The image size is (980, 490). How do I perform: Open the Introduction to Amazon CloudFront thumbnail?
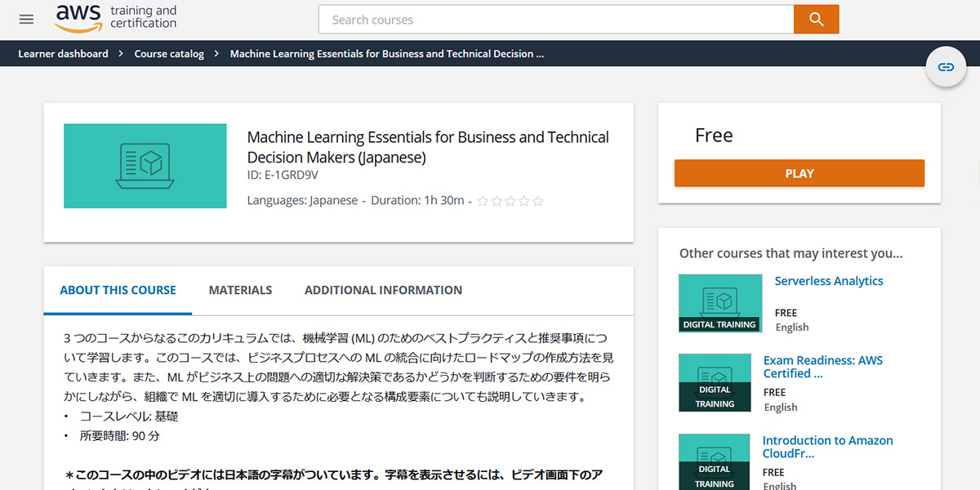[715, 461]
